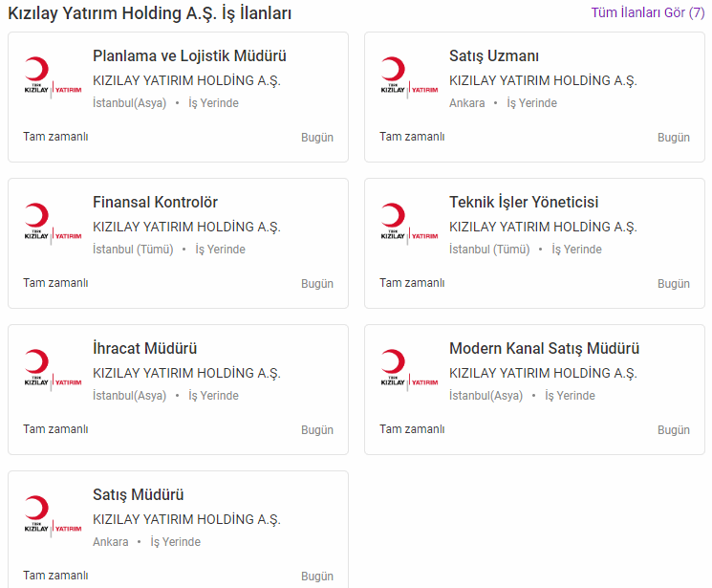Select the Teknik İşler Yöneticisi job title
The width and height of the screenshot is (712, 588).
point(524,203)
